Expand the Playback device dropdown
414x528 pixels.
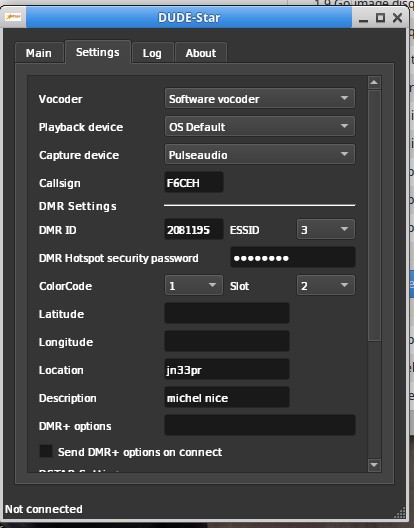(x=260, y=126)
